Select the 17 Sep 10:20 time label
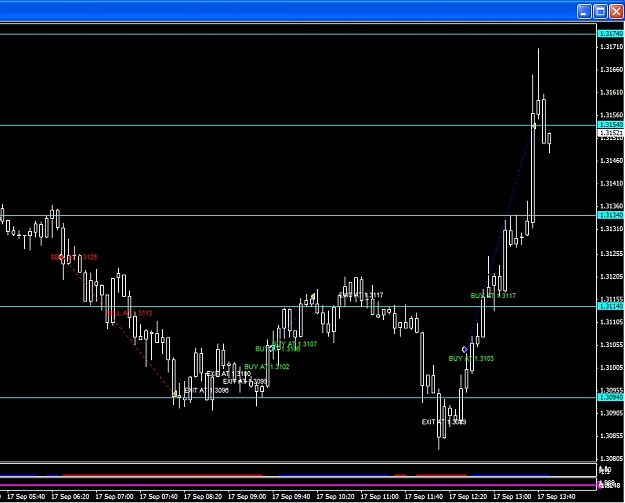625x503 pixels. pyautogui.click(x=336, y=497)
